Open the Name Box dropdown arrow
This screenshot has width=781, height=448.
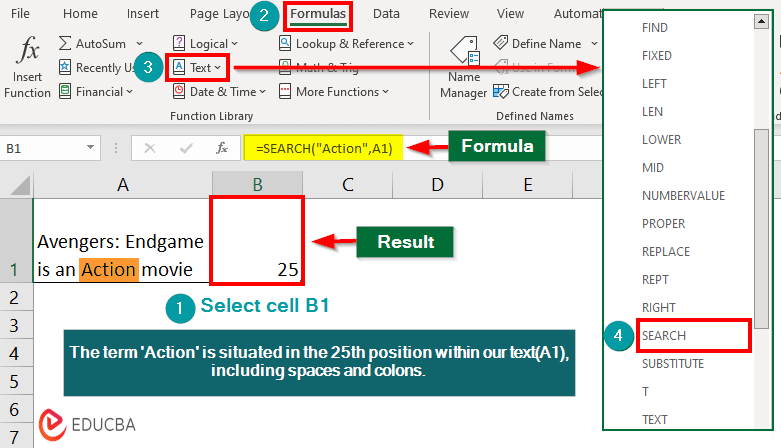(90, 148)
